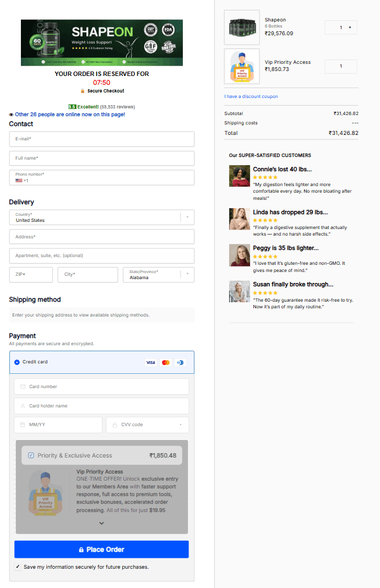The height and width of the screenshot is (588, 380).
Task: Click the lock icon in CVV code field
Action: coord(115,425)
